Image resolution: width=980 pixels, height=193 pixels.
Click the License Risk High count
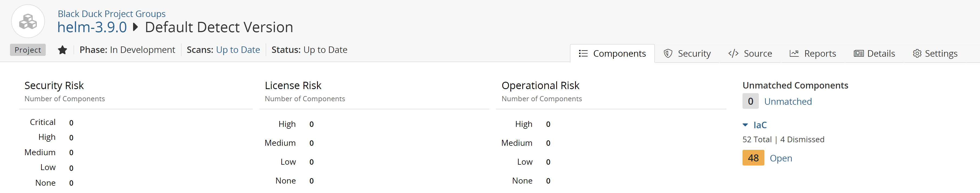coord(312,124)
